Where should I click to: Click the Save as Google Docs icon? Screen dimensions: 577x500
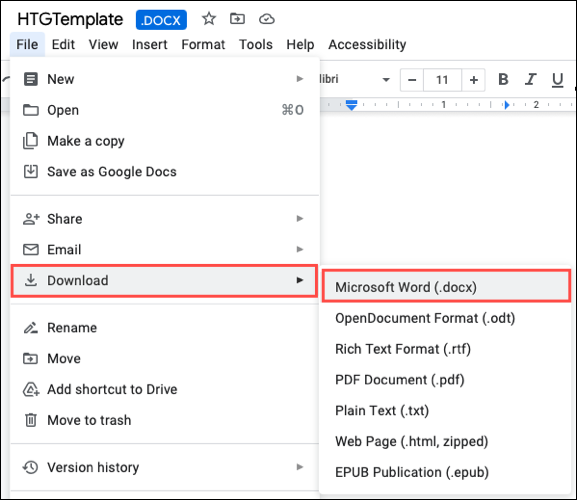click(x=31, y=171)
